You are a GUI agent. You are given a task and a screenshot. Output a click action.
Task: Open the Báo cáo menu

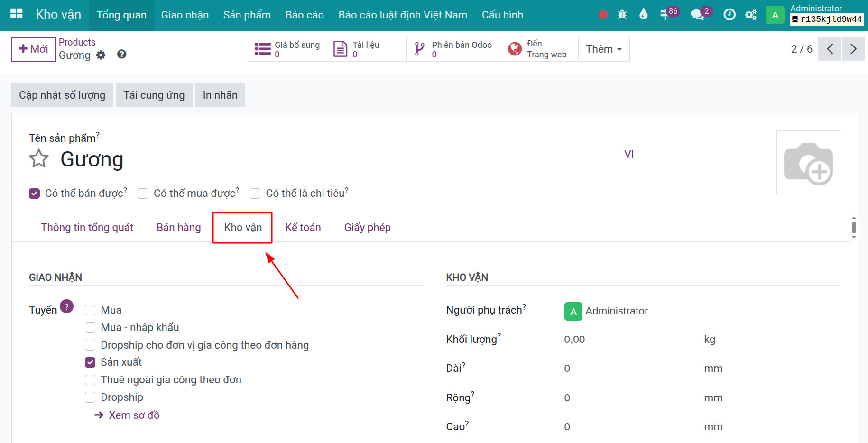305,15
